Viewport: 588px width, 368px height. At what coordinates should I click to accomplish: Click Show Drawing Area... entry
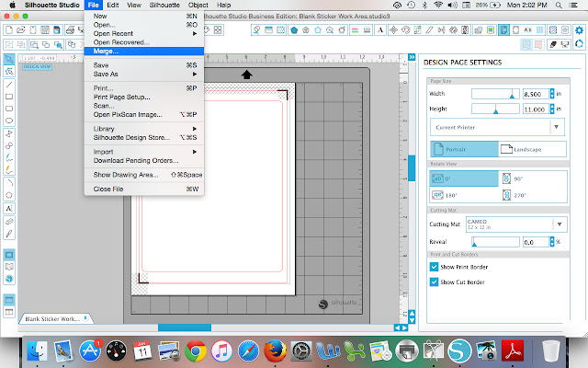coord(144,175)
